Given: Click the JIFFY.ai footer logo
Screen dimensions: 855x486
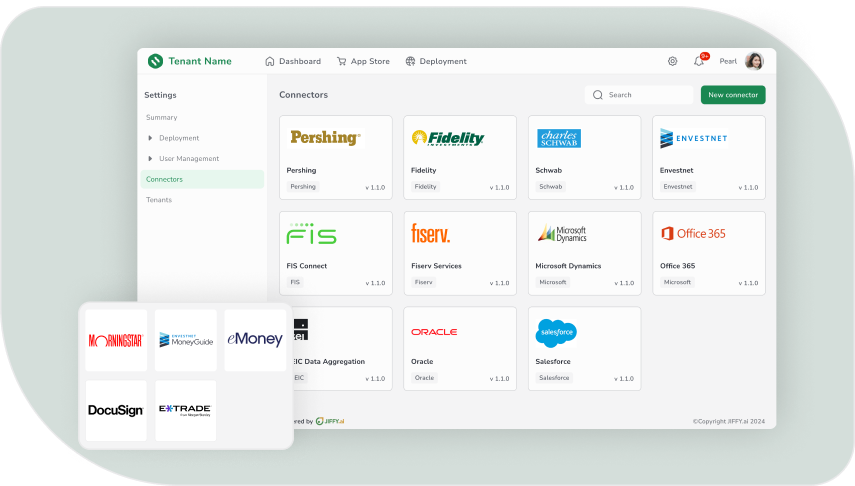Looking at the screenshot, I should [330, 421].
